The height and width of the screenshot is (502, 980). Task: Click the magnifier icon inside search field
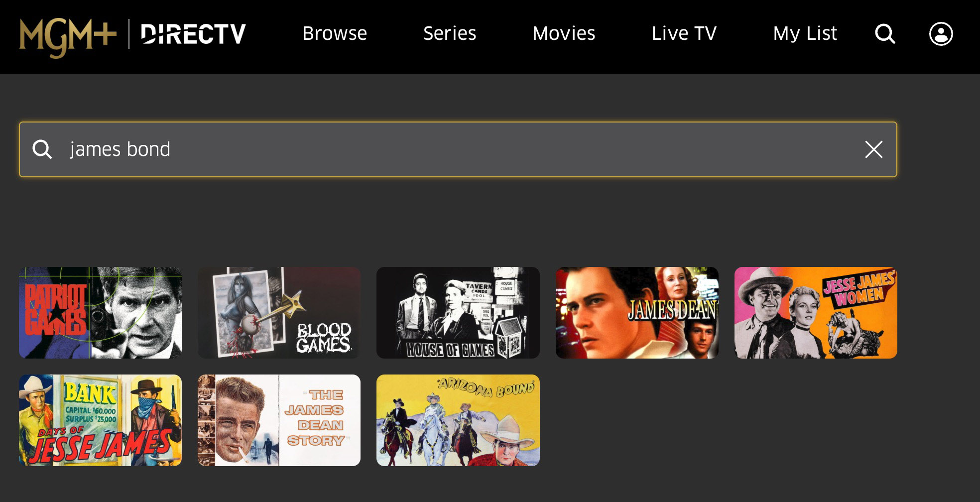tap(42, 149)
